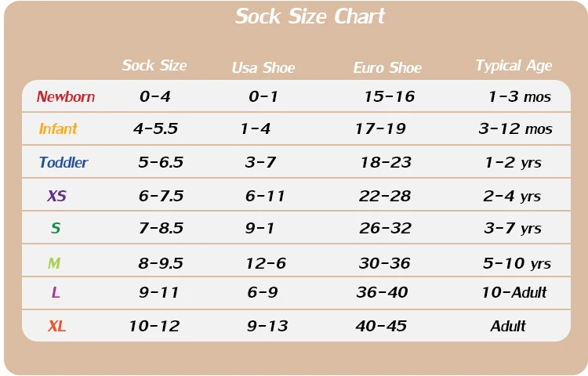Select Typical Age 3-12 mos cell
This screenshot has height=376, width=588.
[x=515, y=129]
